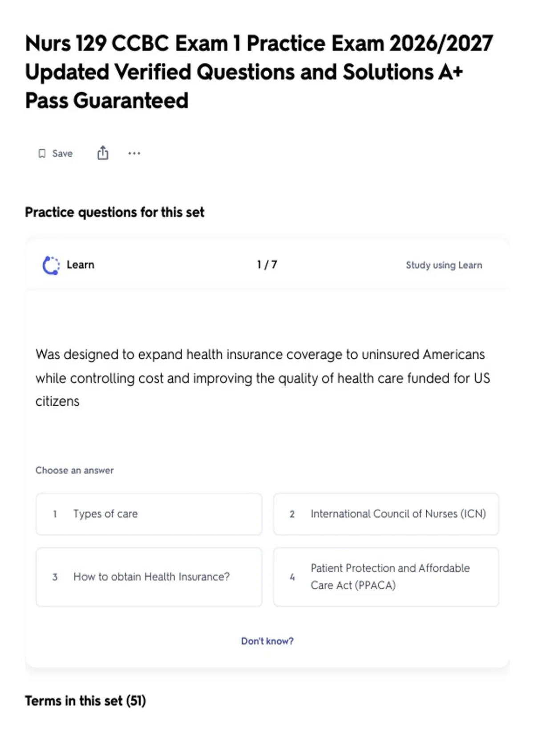Select answer 'Types of care'
This screenshot has height=756, width=534.
point(149,514)
